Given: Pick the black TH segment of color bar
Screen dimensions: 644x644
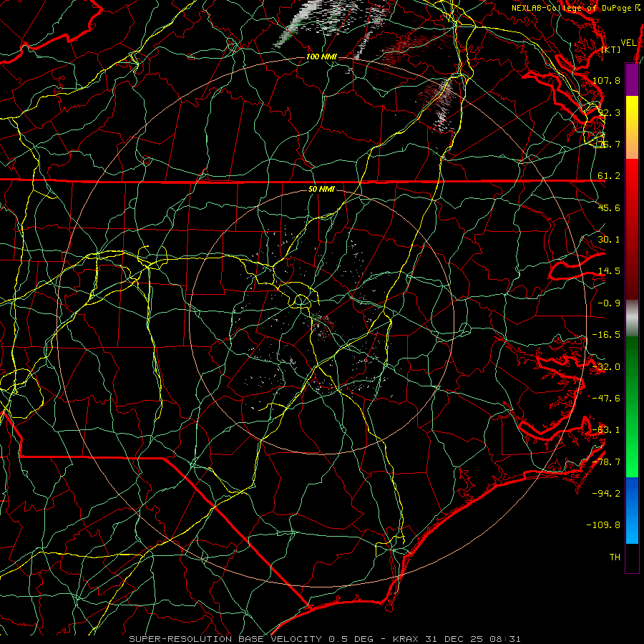Looking at the screenshot, I should click(x=632, y=558).
